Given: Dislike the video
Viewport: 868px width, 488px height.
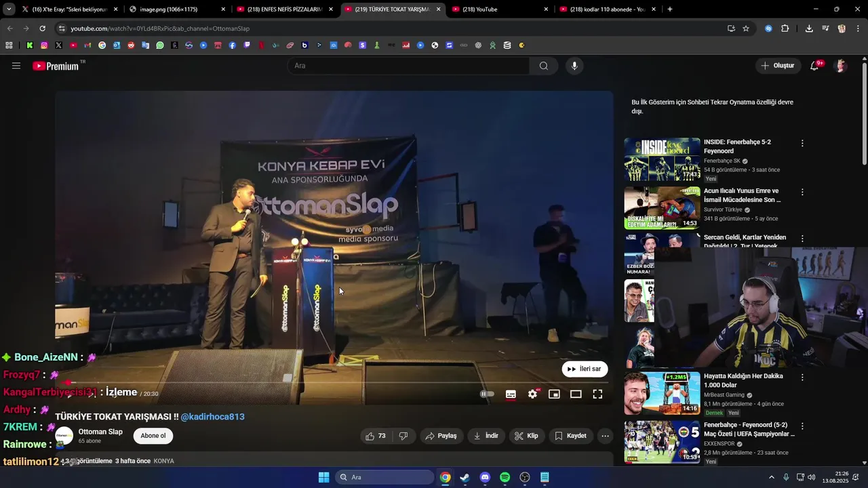Looking at the screenshot, I should pos(403,436).
